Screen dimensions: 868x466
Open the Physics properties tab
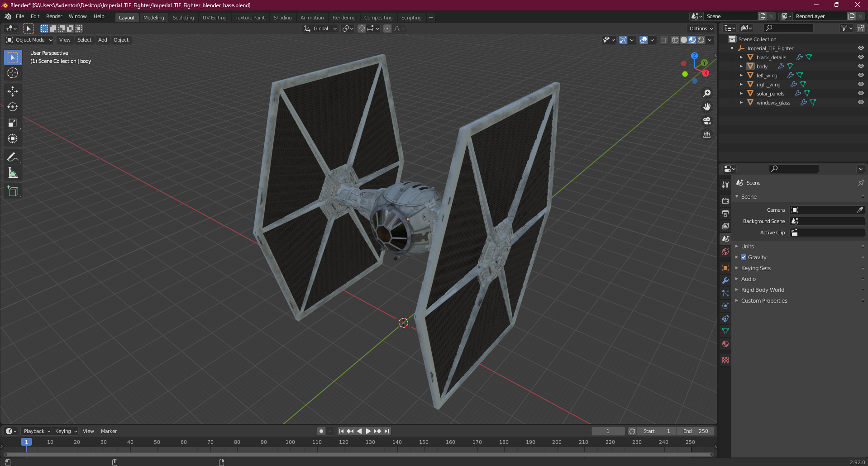tap(725, 306)
